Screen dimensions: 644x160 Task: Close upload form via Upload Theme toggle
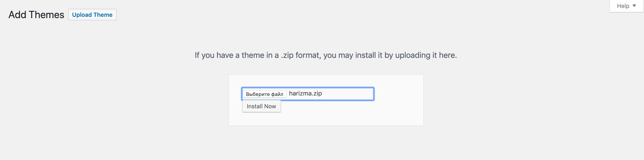92,15
